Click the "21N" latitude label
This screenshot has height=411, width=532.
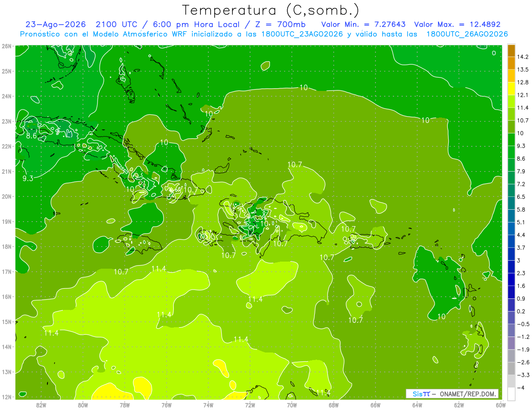click(7, 171)
